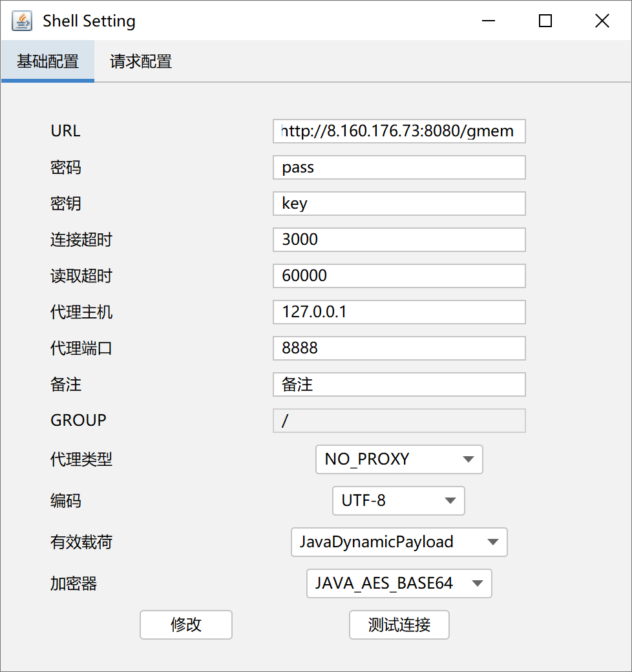Click into the 备注 text field

[x=399, y=384]
